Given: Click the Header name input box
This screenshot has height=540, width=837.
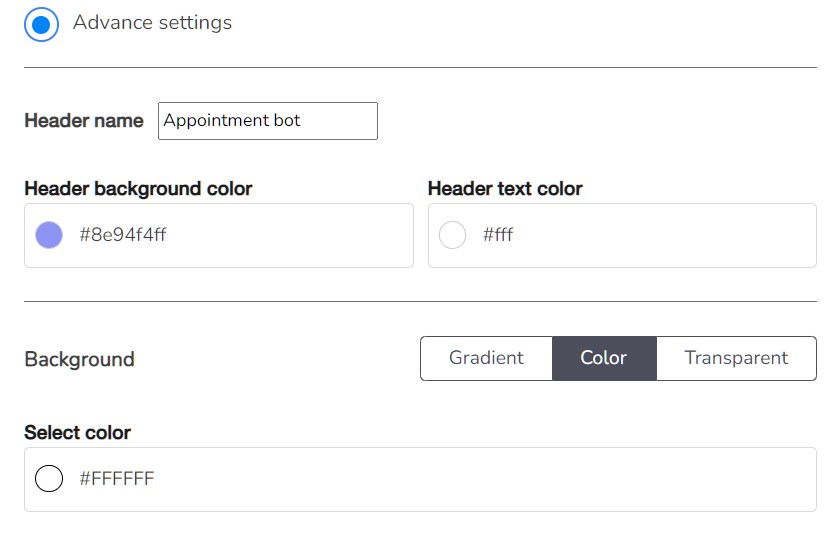Looking at the screenshot, I should (x=267, y=121).
